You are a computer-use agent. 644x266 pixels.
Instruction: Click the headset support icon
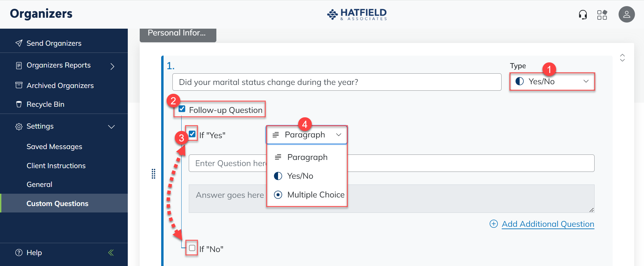tap(583, 15)
